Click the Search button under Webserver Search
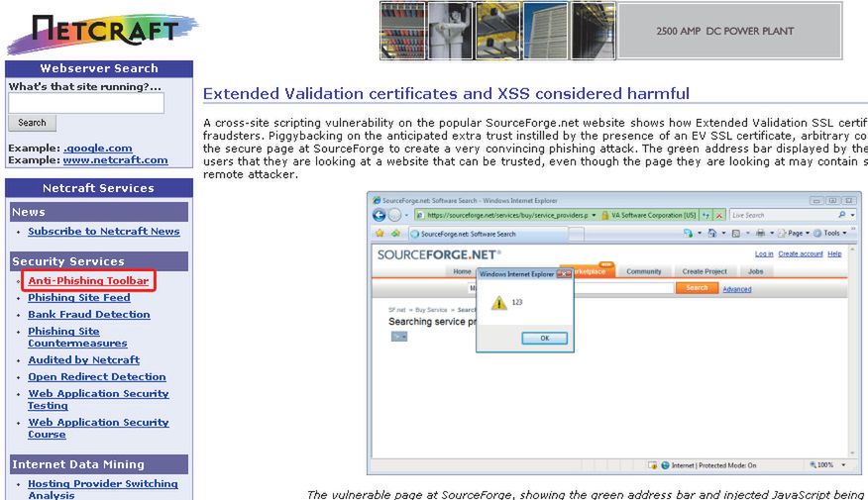This screenshot has height=500, width=868. click(x=32, y=123)
